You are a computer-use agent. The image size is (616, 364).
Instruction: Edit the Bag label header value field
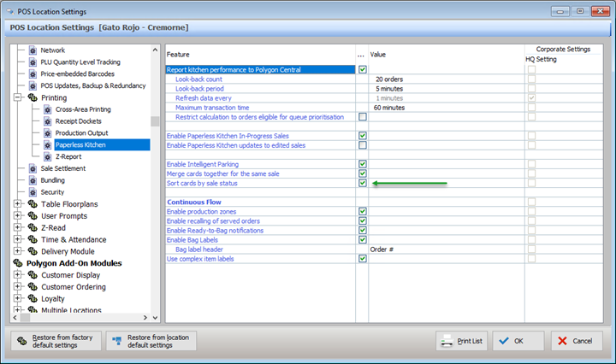click(445, 249)
